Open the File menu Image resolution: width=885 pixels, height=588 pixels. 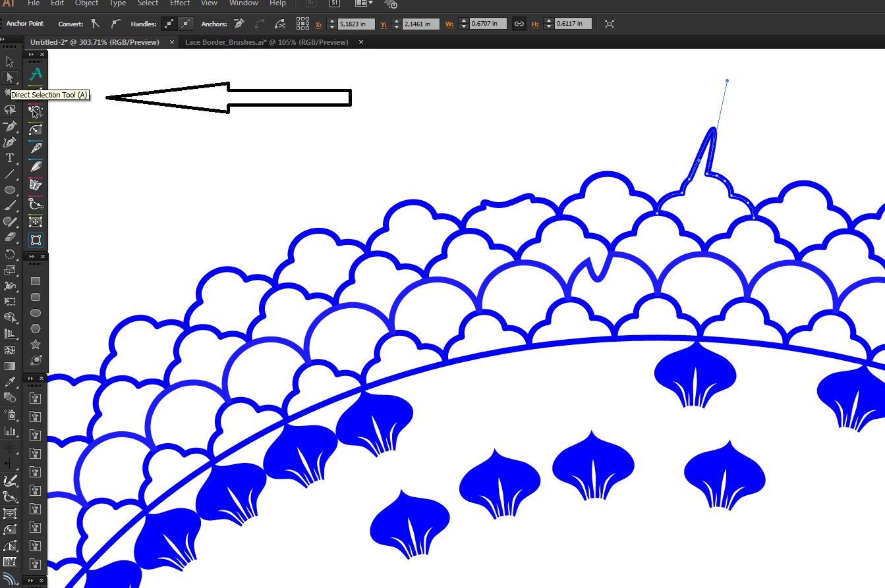point(34,3)
